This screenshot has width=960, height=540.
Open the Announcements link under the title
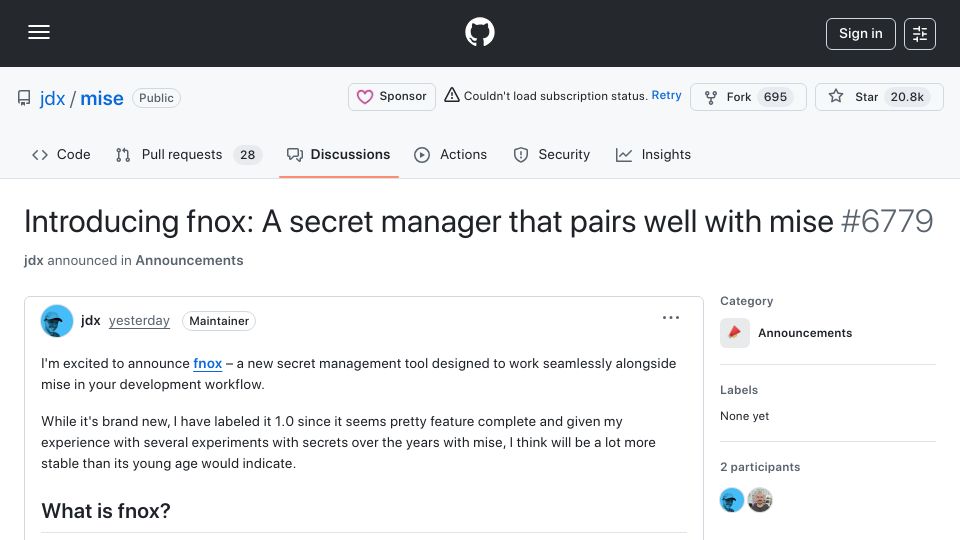click(x=189, y=260)
